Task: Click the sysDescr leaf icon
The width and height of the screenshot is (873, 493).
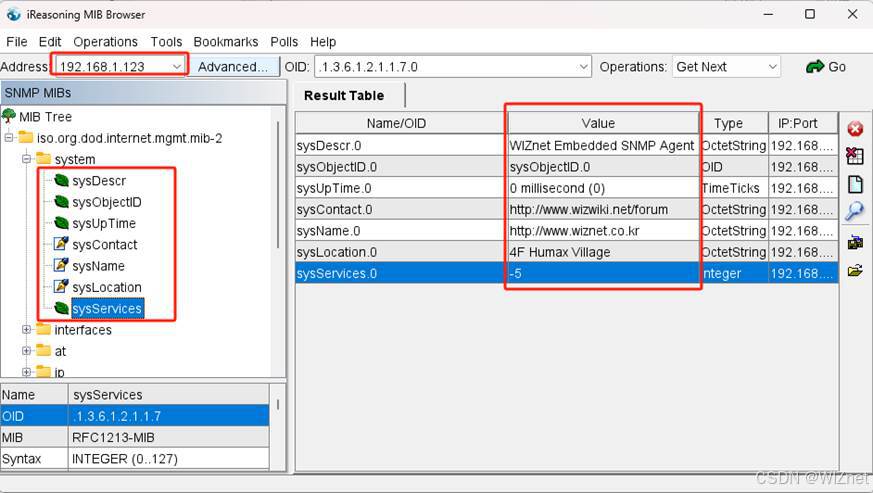Action: (x=61, y=180)
